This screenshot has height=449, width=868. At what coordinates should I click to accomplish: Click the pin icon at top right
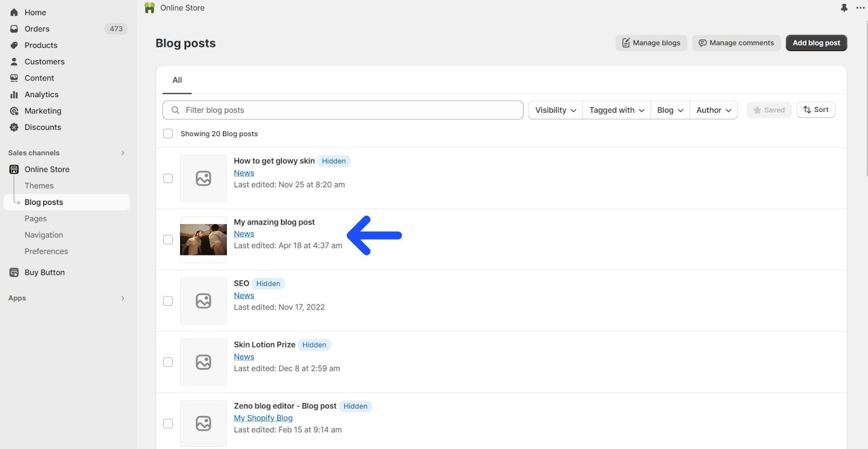pyautogui.click(x=844, y=8)
